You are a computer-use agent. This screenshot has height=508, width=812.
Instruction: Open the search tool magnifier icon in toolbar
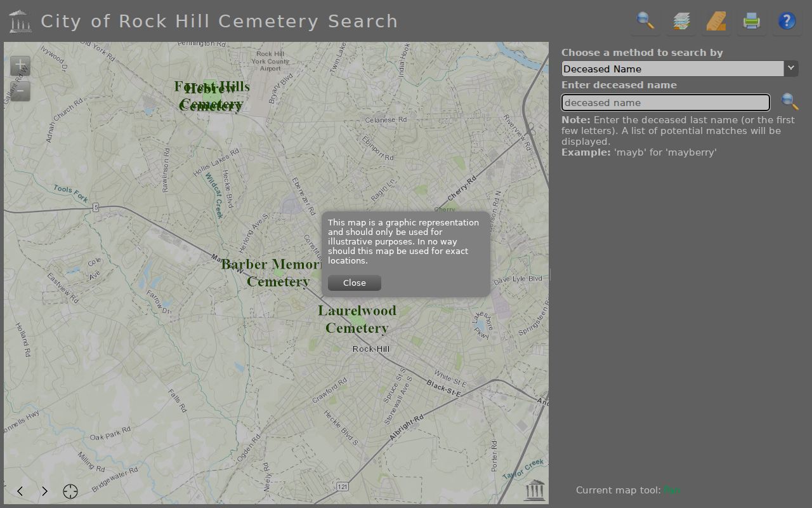coord(645,21)
